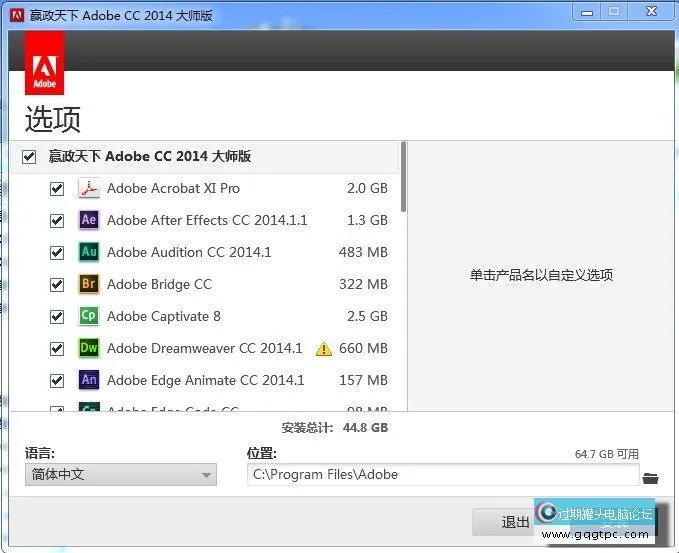
Task: Uncheck Adobe Acrobat XI Pro checkbox
Action: (x=57, y=189)
